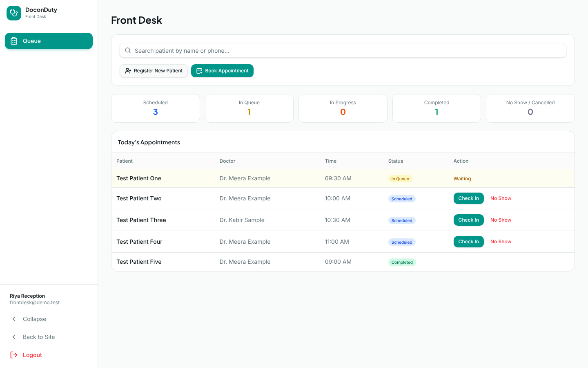Mark Test Patient Two as No Show
Image resolution: width=588 pixels, height=368 pixels.
[x=501, y=198]
